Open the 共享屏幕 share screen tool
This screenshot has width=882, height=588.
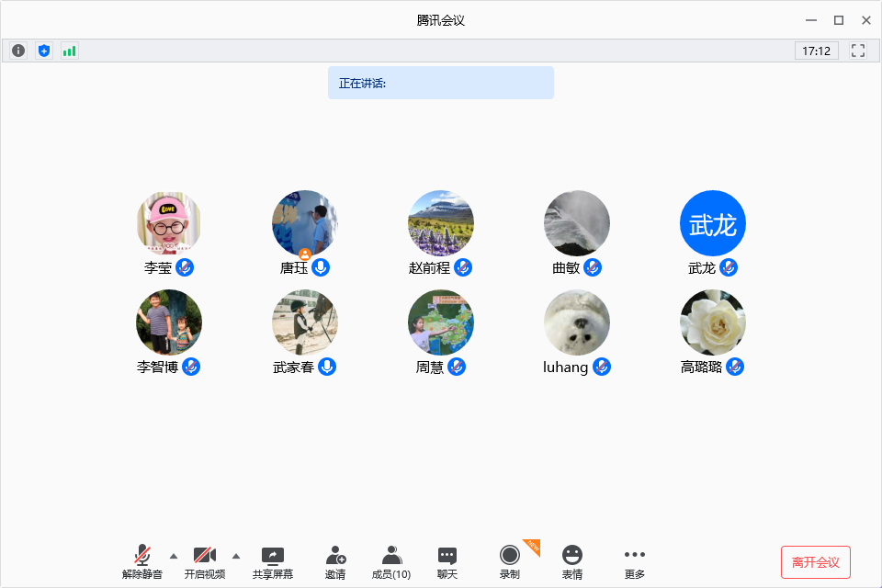(273, 562)
